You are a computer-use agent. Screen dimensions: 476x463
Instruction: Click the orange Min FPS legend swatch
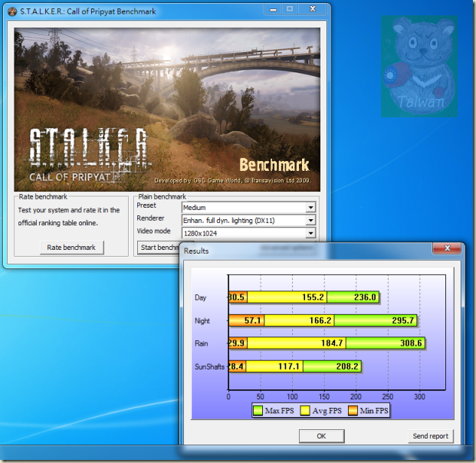point(353,411)
